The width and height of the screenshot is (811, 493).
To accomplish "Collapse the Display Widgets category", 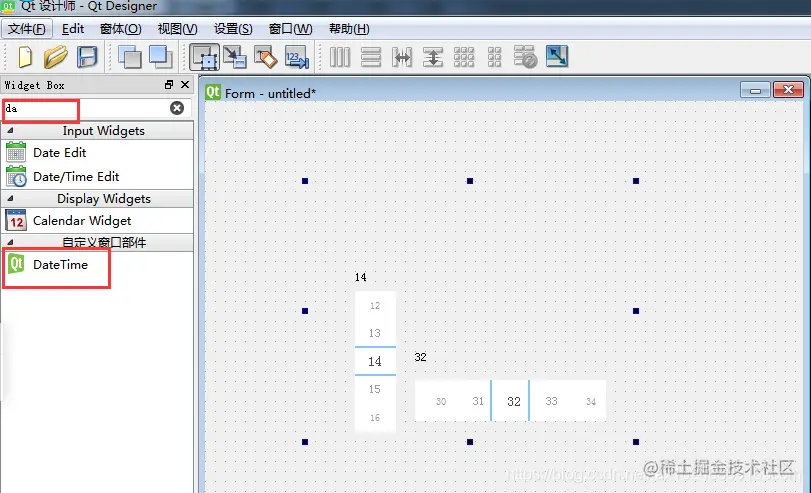I will tap(10, 198).
